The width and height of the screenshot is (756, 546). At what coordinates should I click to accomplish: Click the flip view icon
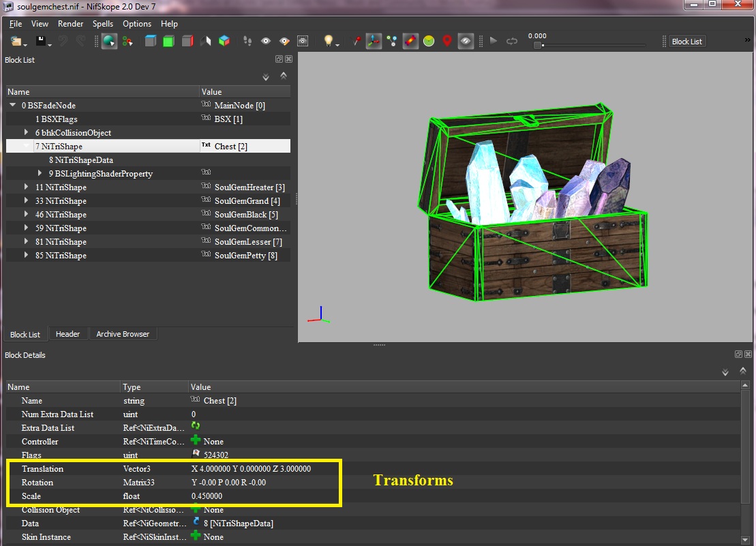pyautogui.click(x=206, y=42)
